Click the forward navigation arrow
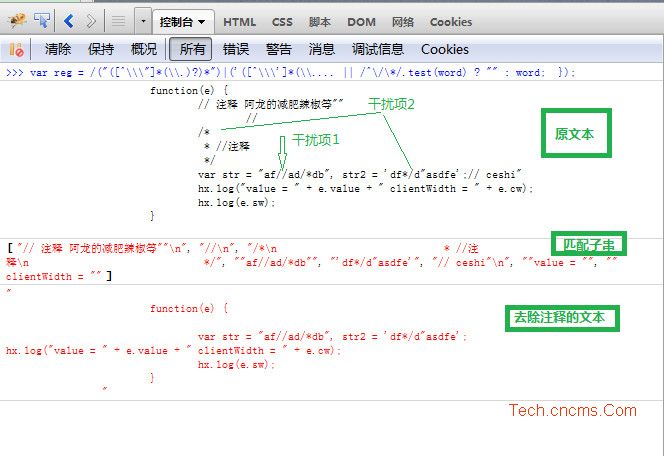Image resolution: width=664 pixels, height=456 pixels. [91, 20]
